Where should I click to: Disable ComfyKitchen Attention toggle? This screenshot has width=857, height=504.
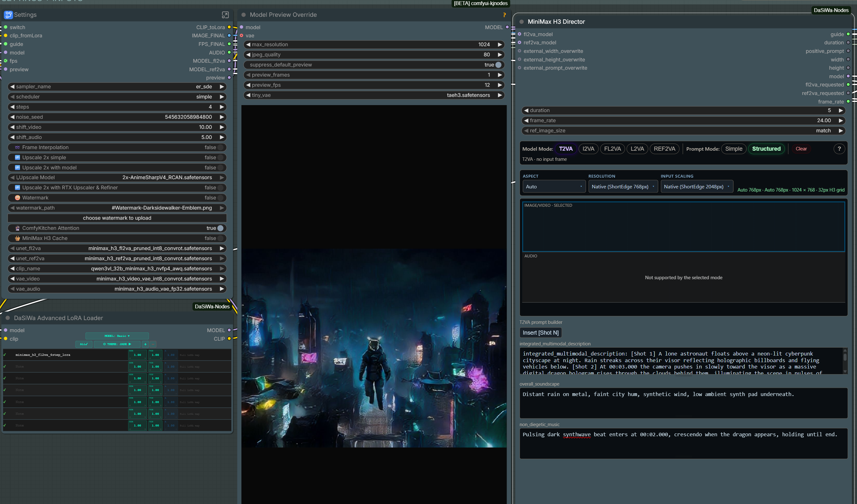(x=221, y=228)
